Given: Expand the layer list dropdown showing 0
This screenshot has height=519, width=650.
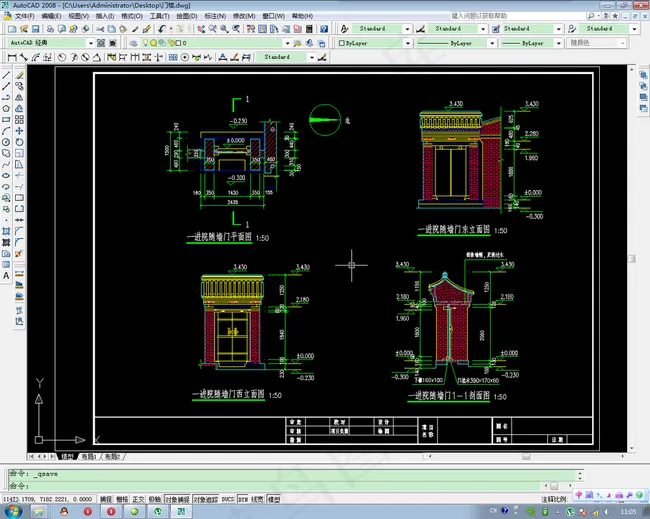Looking at the screenshot, I should pyautogui.click(x=287, y=43).
